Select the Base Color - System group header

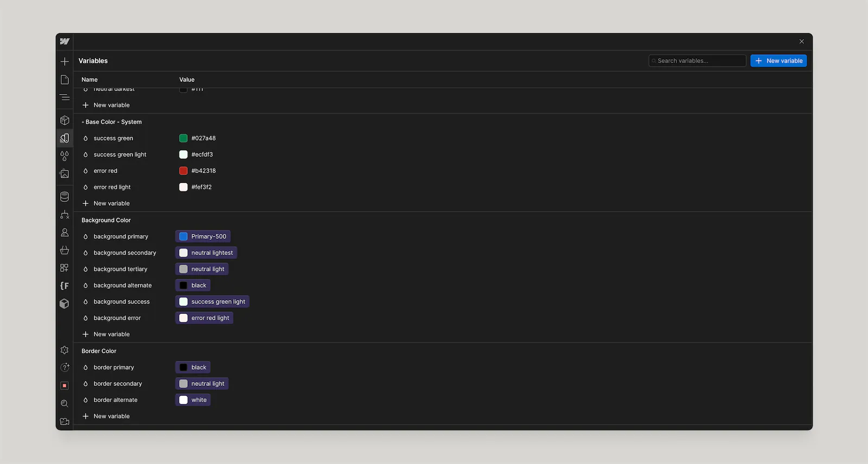[x=112, y=122]
